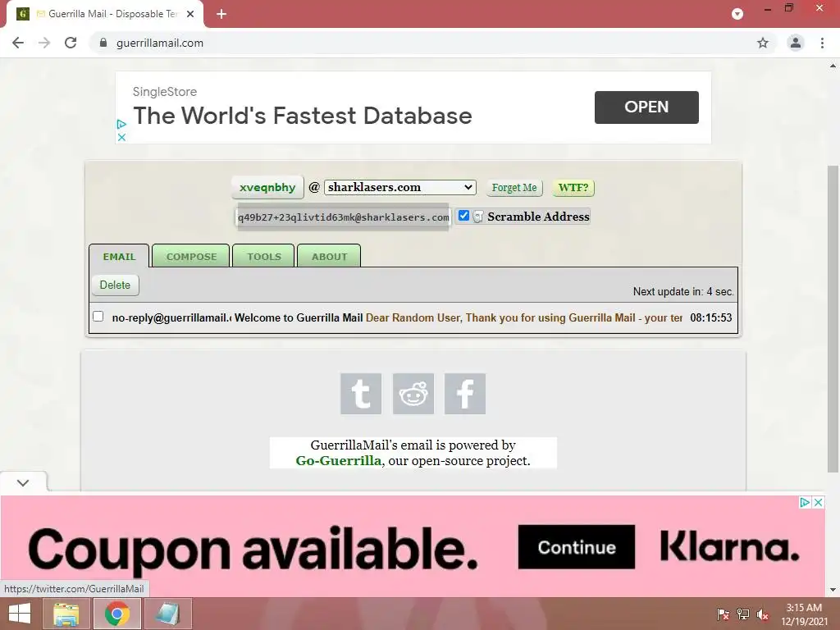The width and height of the screenshot is (840, 630).
Task: Click the muted volume tray icon
Action: [763, 614]
